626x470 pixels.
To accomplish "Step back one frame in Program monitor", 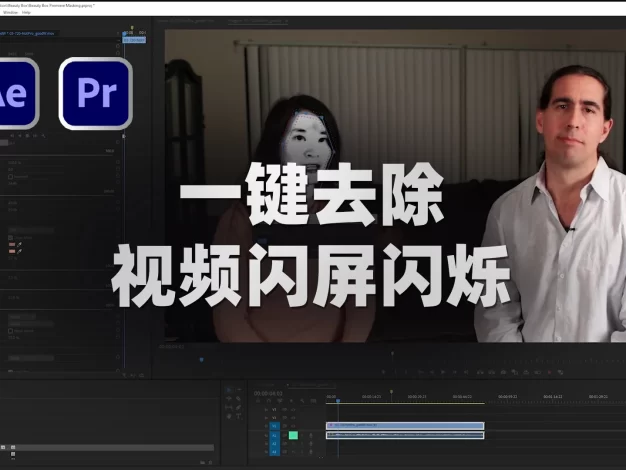I will pyautogui.click(x=432, y=372).
